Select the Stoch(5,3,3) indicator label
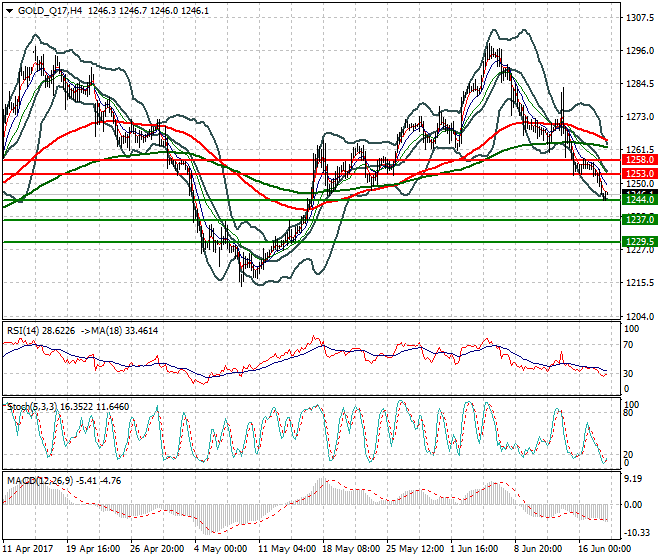 coord(32,407)
